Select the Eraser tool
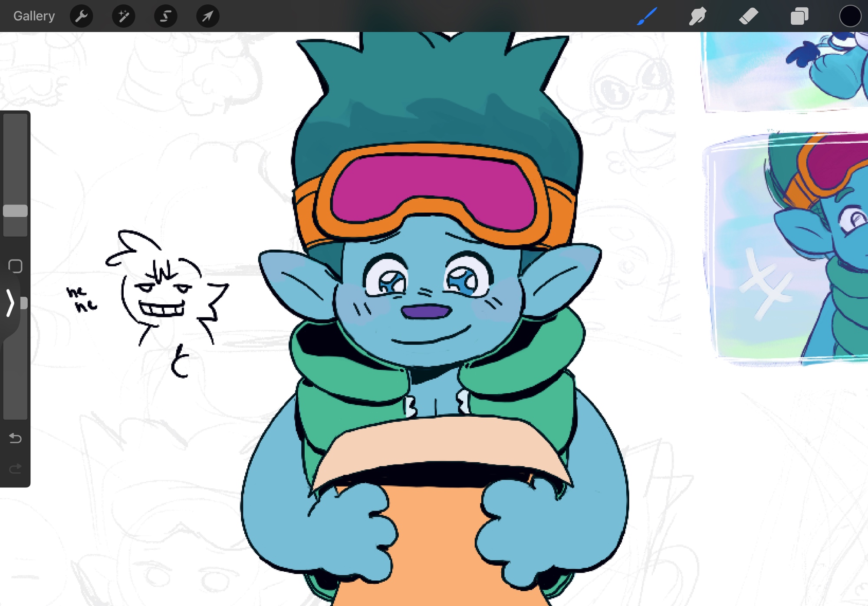The height and width of the screenshot is (606, 868). tap(748, 16)
